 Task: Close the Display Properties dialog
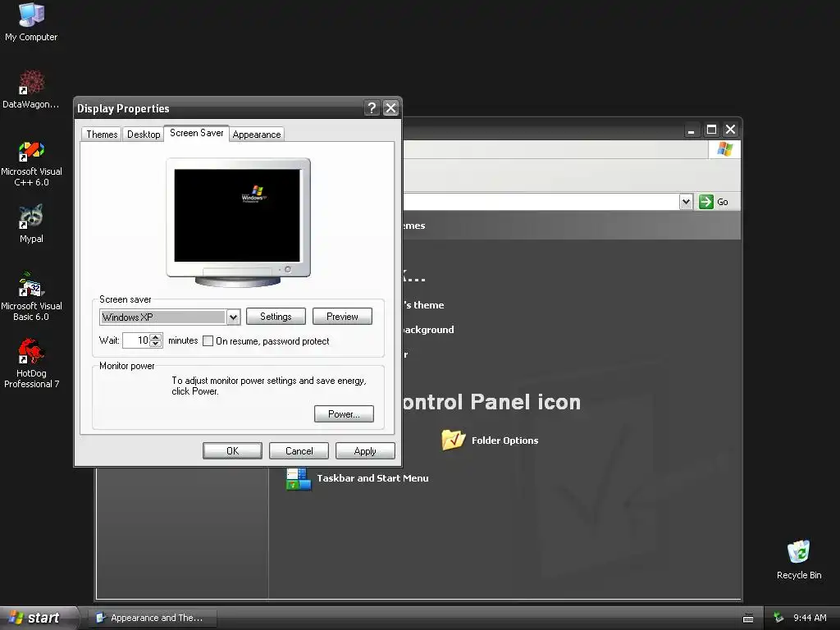tap(391, 108)
